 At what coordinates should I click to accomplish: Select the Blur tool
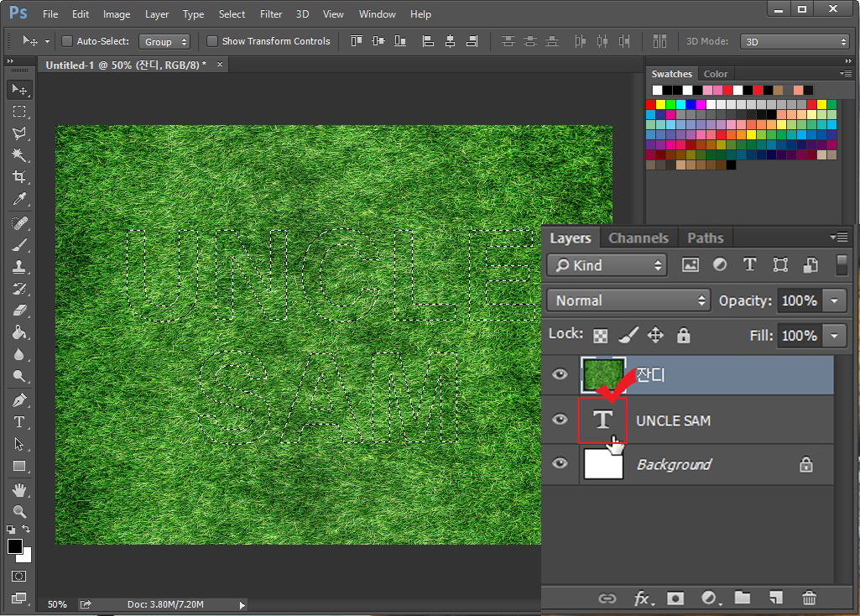click(x=19, y=354)
